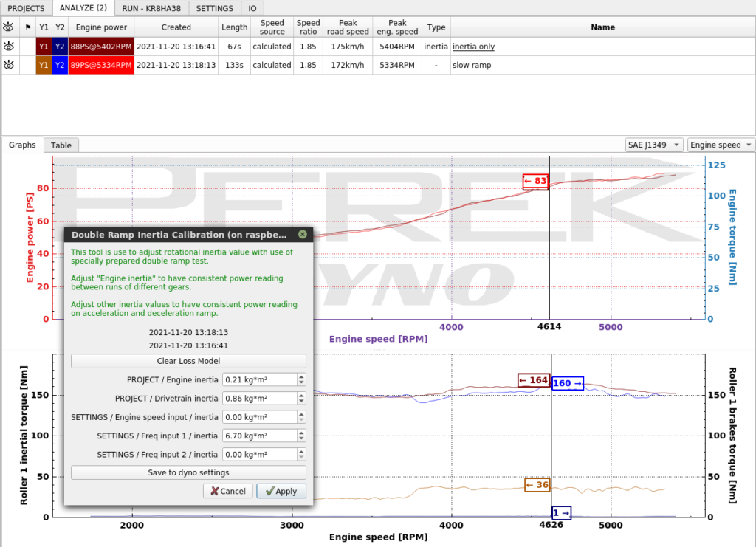Open the Engine speed axis dropdown

(721, 145)
